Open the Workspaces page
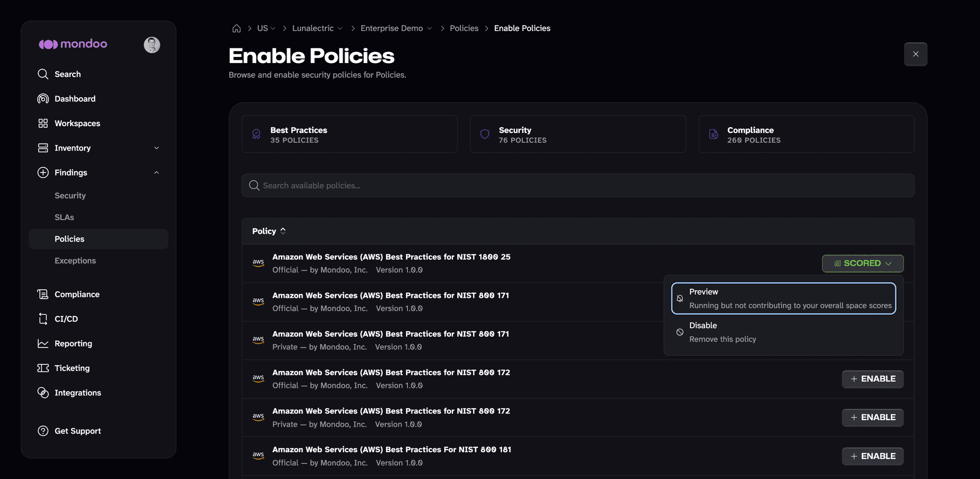Image resolution: width=980 pixels, height=479 pixels. [78, 123]
